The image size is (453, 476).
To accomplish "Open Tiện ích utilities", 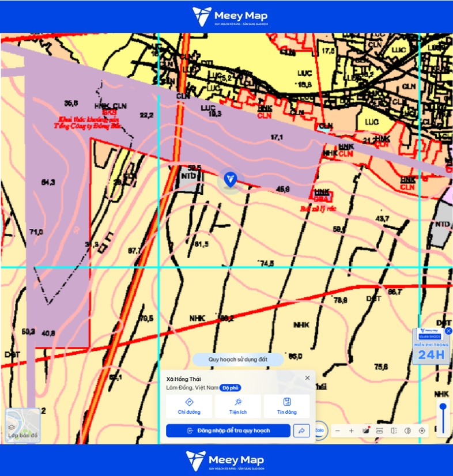I will pos(238,406).
